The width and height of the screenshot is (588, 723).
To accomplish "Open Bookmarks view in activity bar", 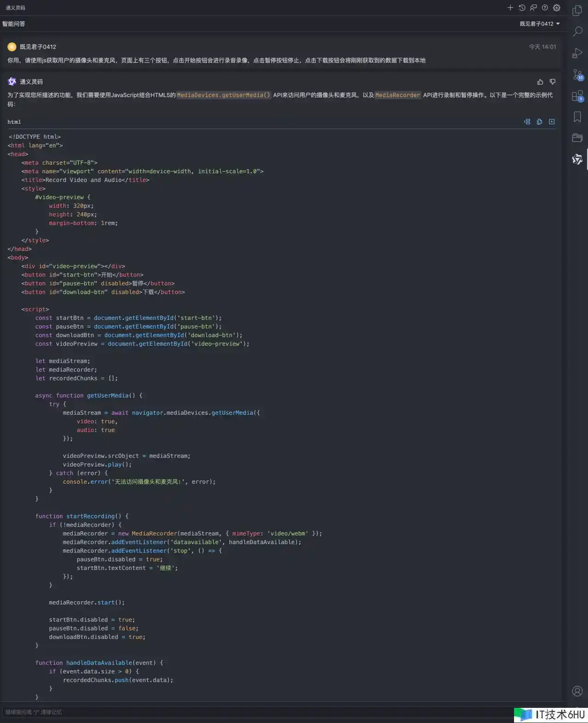I will tap(577, 117).
